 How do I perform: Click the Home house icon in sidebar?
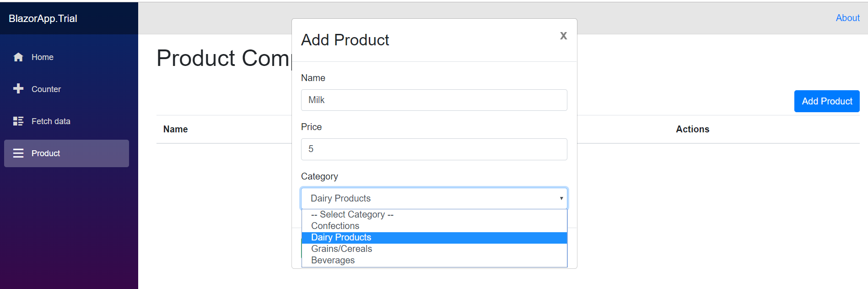point(18,57)
